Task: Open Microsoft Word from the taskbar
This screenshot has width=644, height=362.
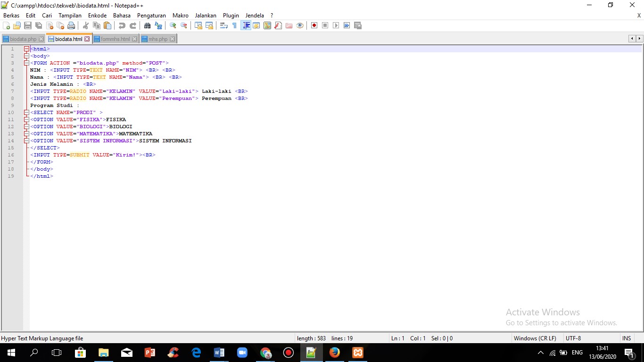Action: (x=219, y=353)
